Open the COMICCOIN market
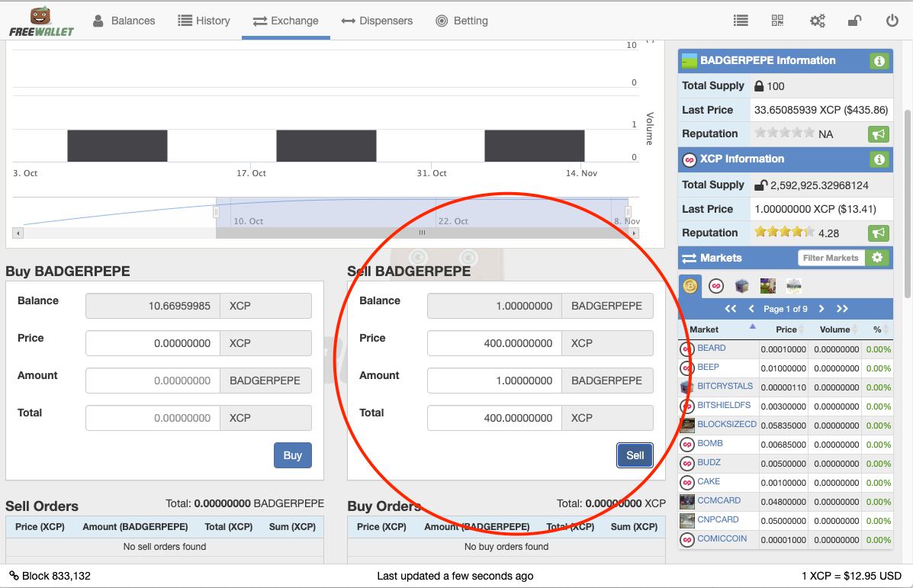The image size is (913, 588). pyautogui.click(x=722, y=538)
